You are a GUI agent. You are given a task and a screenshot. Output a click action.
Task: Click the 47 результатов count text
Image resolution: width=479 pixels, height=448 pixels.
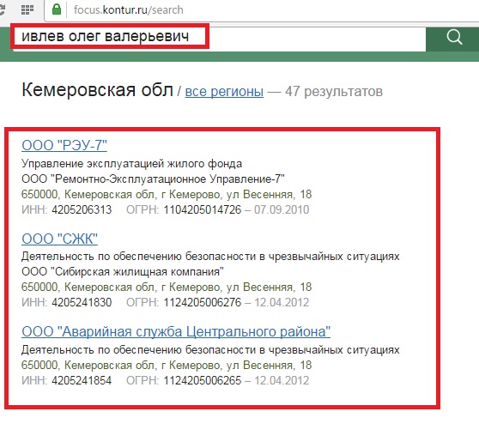[x=334, y=91]
